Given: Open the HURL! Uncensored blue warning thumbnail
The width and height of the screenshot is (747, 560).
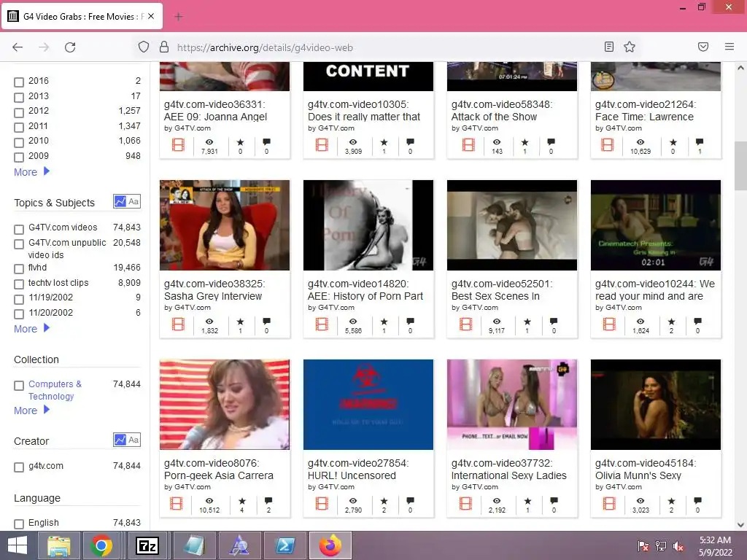Looking at the screenshot, I should (x=368, y=404).
